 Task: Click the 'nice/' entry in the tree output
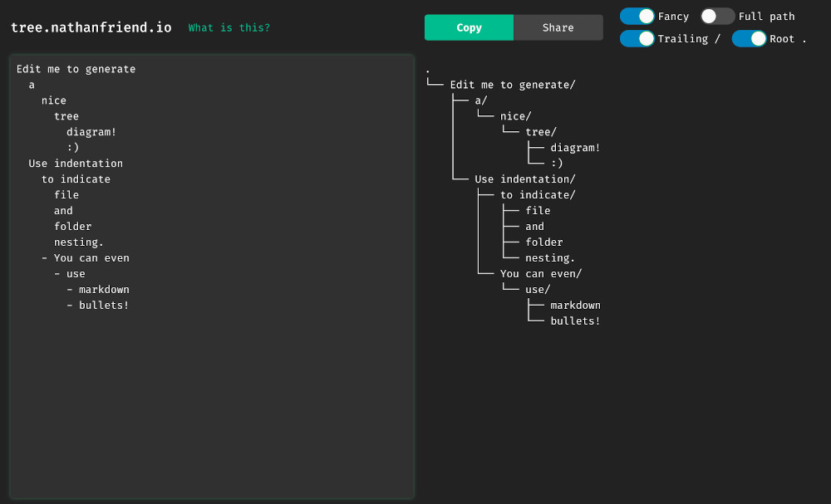coord(515,115)
